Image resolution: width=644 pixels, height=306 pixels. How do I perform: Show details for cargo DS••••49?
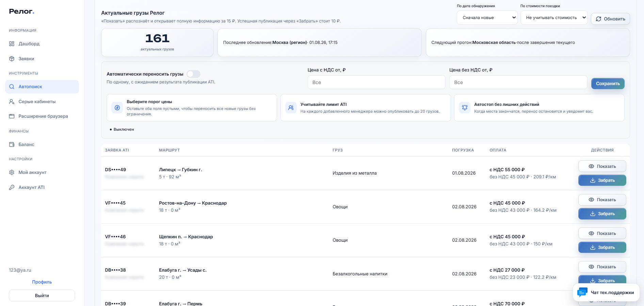tap(602, 166)
